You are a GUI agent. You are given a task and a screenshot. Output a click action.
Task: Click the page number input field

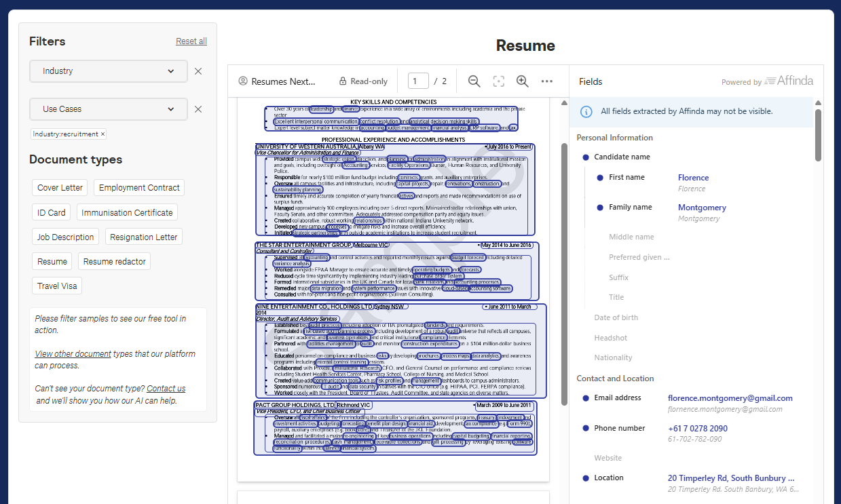(417, 80)
